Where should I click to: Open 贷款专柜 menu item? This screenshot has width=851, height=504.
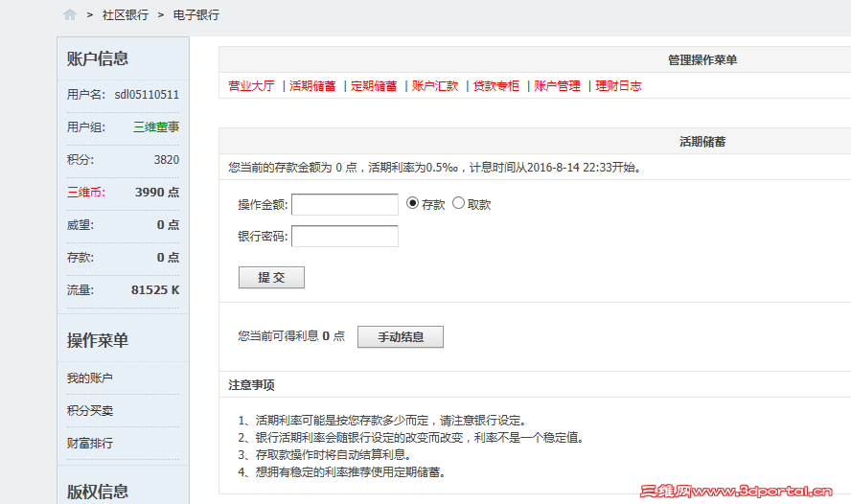pyautogui.click(x=496, y=85)
